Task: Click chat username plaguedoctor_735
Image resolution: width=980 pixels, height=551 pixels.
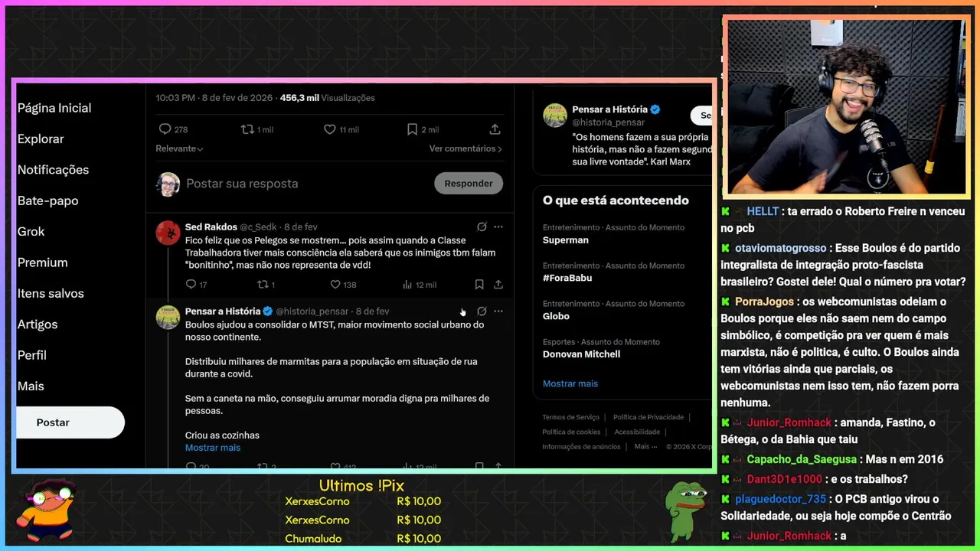Action: (x=780, y=499)
